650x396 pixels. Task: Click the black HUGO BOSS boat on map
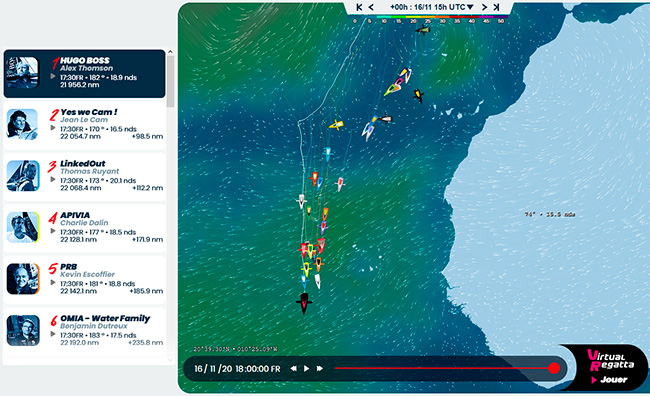[x=304, y=303]
